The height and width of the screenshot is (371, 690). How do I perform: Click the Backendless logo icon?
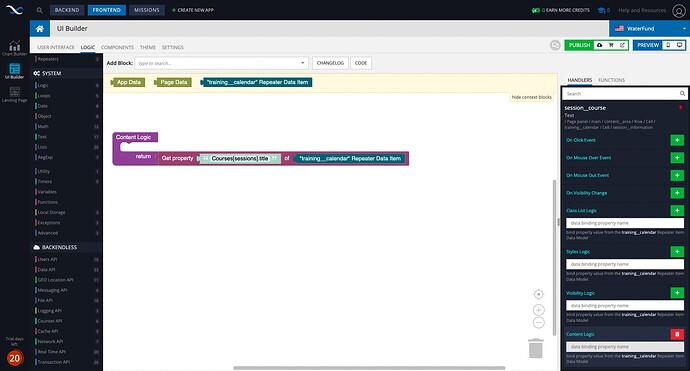(x=15, y=10)
